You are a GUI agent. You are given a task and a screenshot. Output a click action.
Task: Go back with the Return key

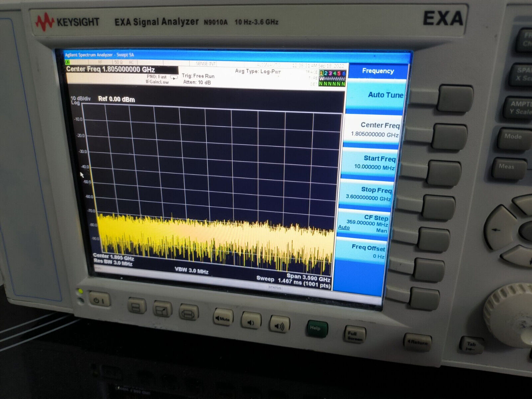(417, 342)
